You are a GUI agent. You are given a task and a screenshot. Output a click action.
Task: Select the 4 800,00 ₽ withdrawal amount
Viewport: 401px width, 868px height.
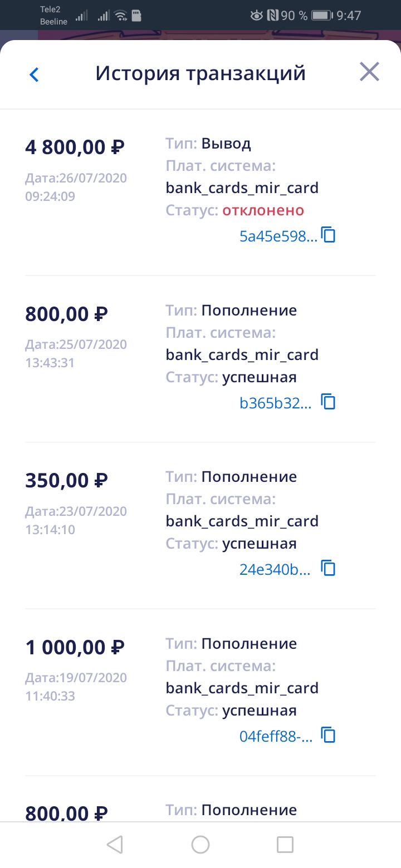(75, 147)
